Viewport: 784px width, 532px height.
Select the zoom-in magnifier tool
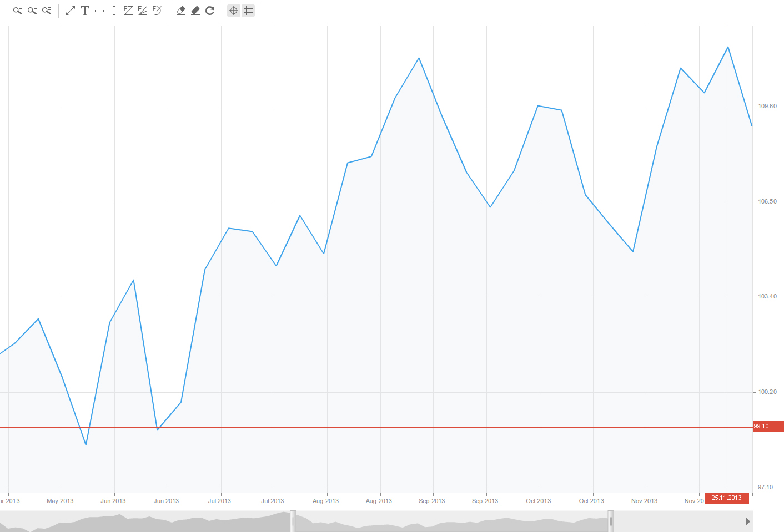coord(17,10)
